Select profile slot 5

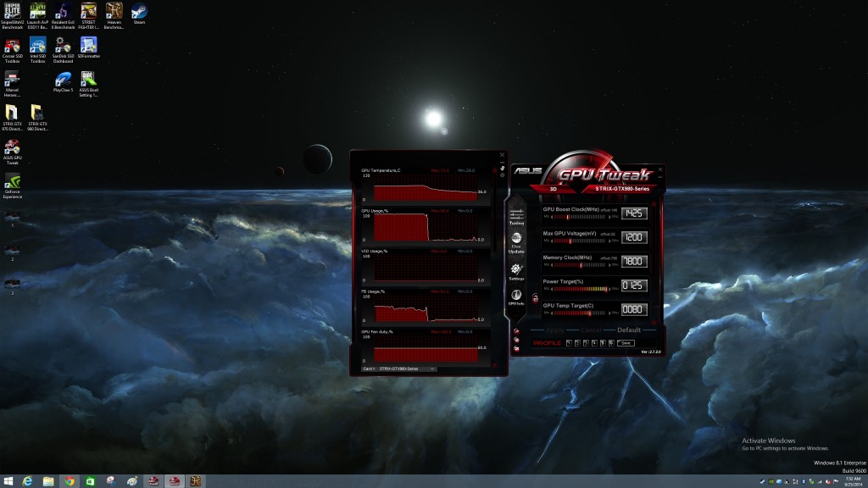(603, 343)
